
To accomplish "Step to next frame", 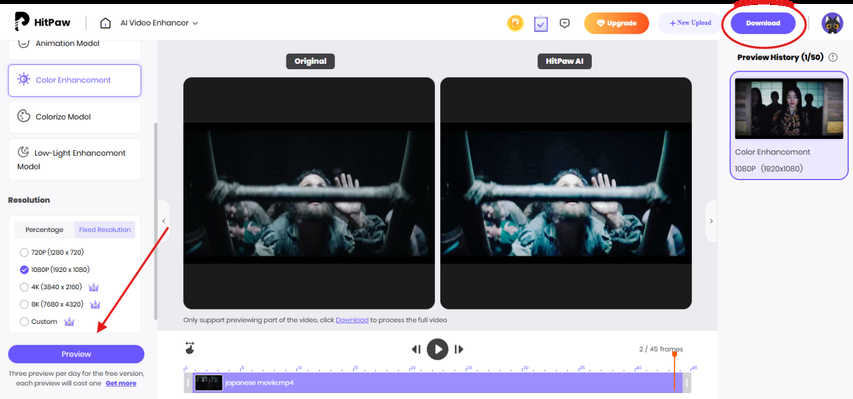I will coord(459,349).
